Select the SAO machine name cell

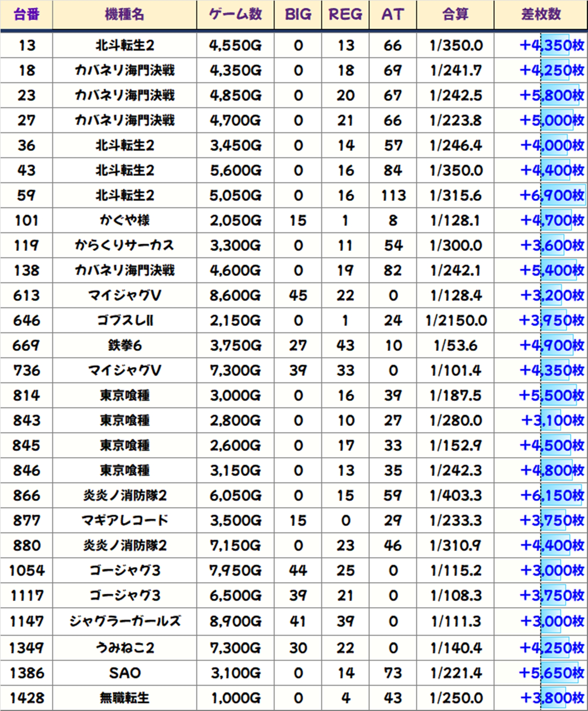click(x=125, y=673)
